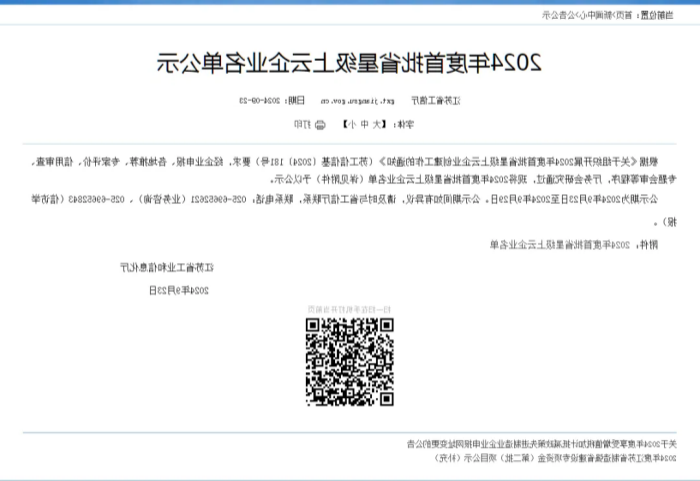This screenshot has height=481, width=700.
Task: Set font size to 中
Action: tap(364, 125)
